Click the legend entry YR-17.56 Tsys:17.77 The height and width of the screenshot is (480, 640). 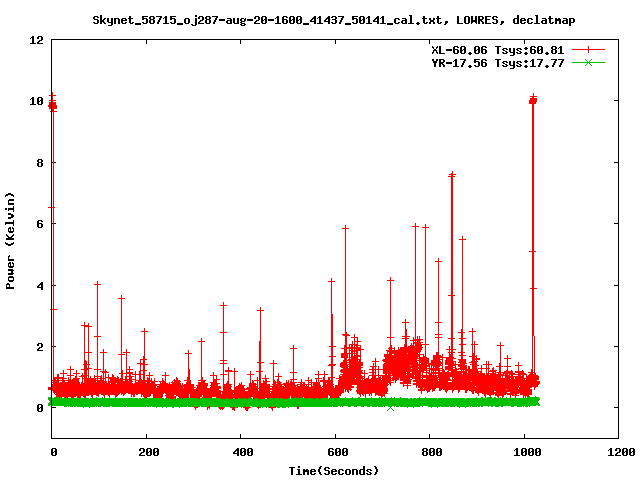pyautogui.click(x=498, y=63)
